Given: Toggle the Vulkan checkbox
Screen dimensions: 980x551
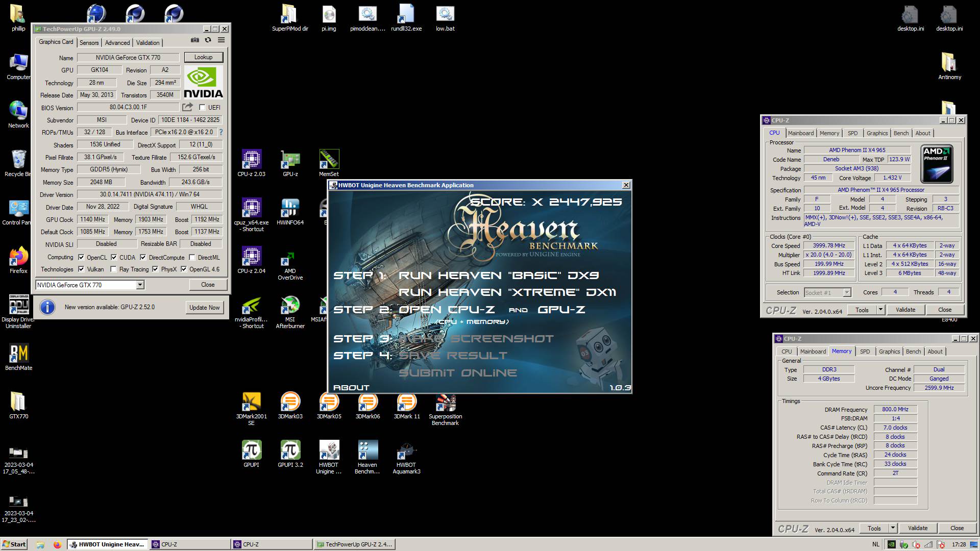Looking at the screenshot, I should tap(81, 269).
